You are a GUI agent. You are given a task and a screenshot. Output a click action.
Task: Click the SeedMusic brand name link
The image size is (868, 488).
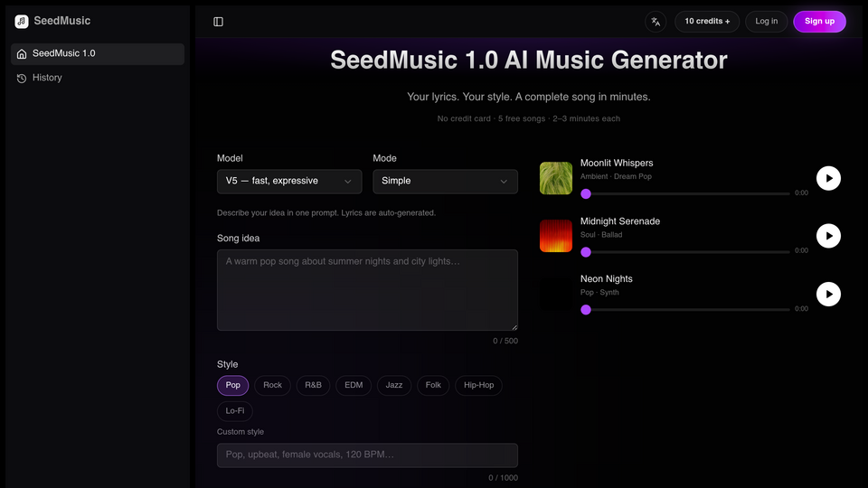[x=62, y=21]
